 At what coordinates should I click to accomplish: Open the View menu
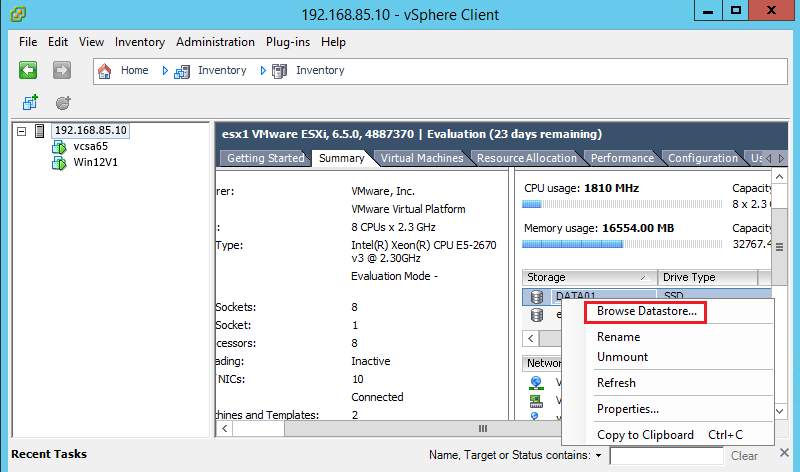click(x=91, y=42)
